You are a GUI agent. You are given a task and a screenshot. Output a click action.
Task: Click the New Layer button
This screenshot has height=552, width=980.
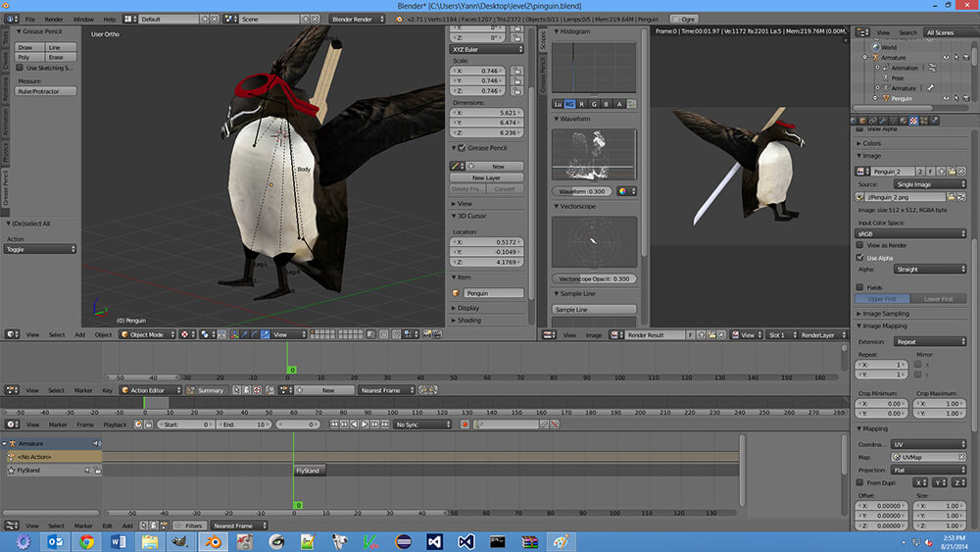point(486,177)
